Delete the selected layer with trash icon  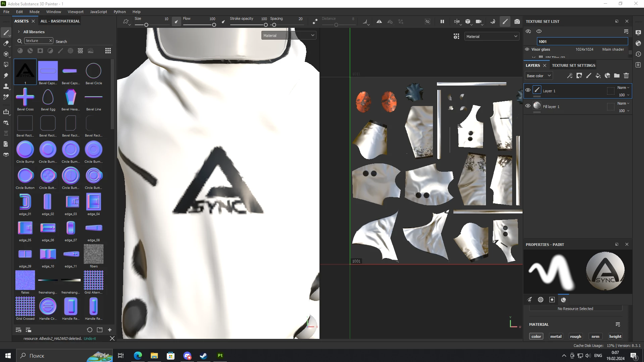pyautogui.click(x=626, y=76)
